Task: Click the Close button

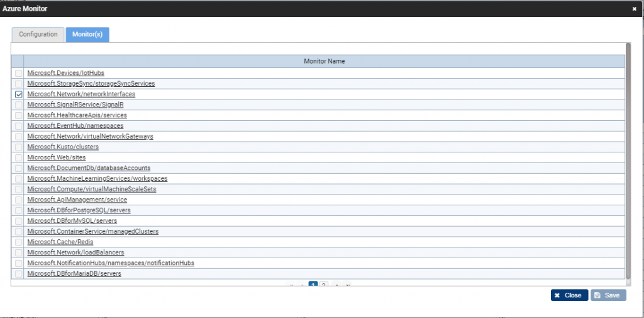Action: 569,295
